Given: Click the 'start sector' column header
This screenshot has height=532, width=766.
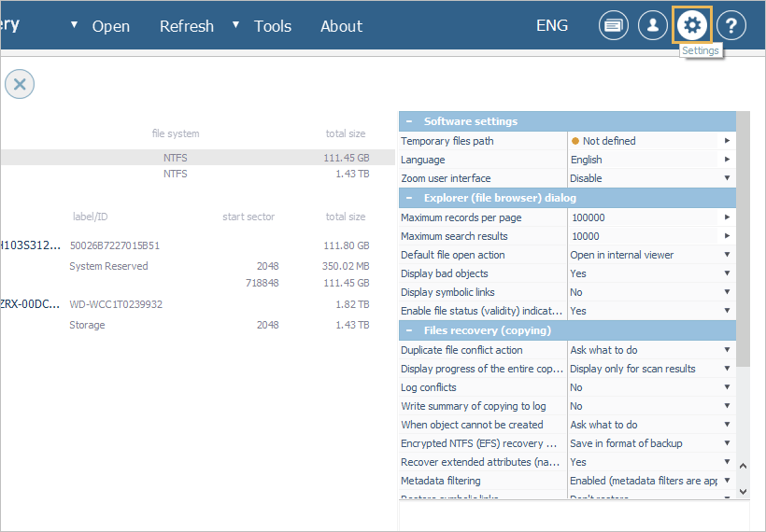Looking at the screenshot, I should pyautogui.click(x=248, y=217).
